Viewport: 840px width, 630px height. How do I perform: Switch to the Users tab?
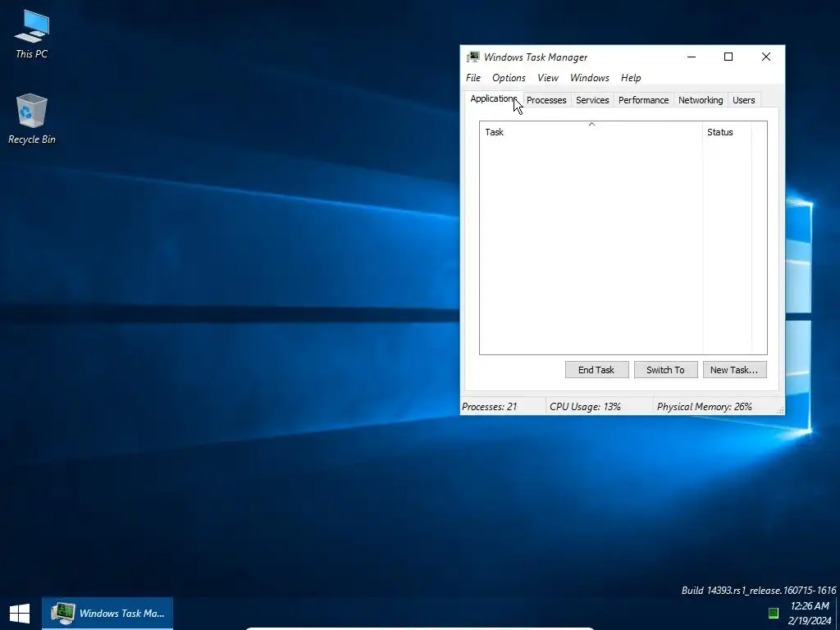coord(743,100)
